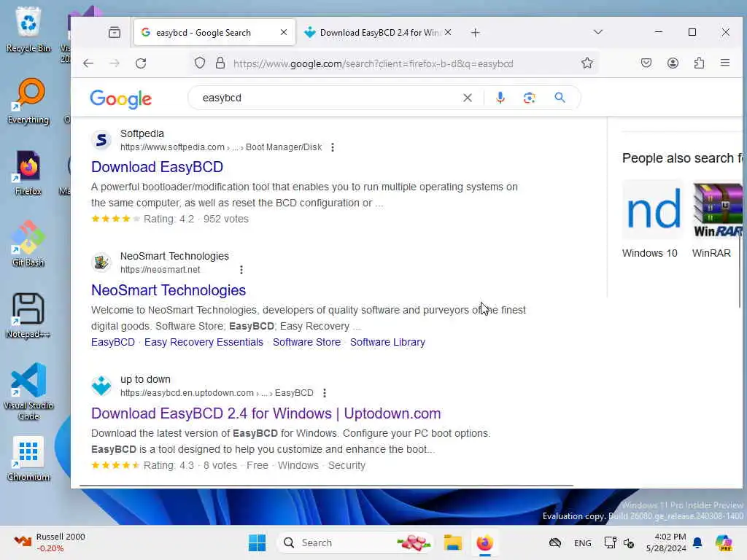The height and width of the screenshot is (560, 747).
Task: Click the 'up to down' site name
Action: (145, 379)
